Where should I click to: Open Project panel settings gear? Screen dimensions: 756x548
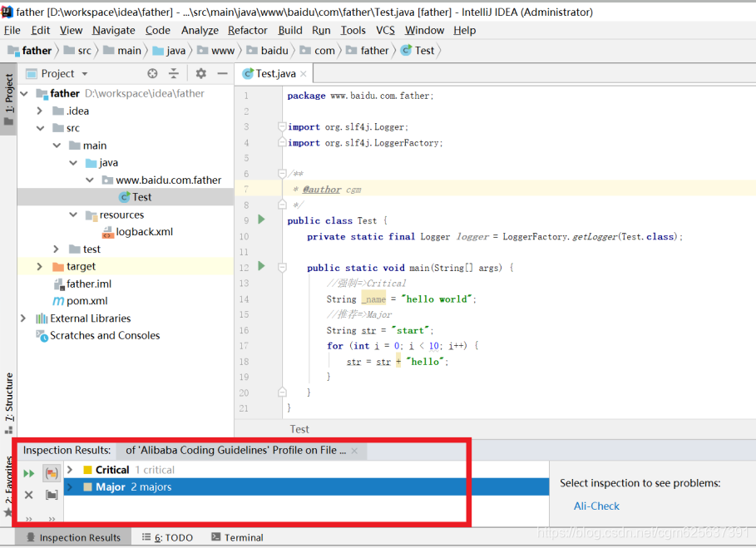click(x=201, y=73)
